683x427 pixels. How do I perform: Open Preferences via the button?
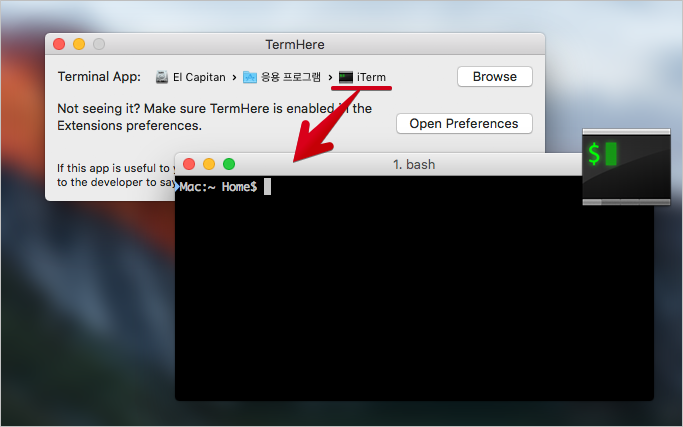464,123
